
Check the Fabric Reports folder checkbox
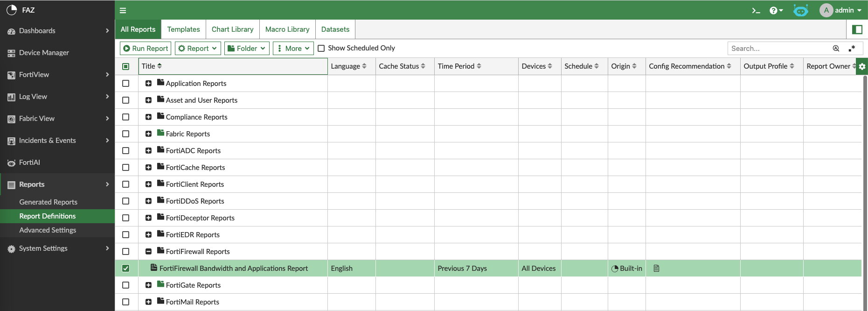[126, 134]
